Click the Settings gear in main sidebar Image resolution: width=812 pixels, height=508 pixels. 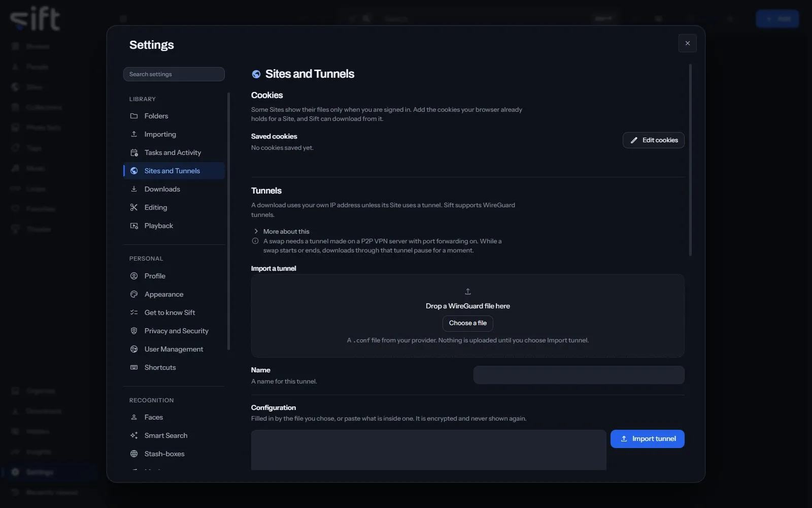(15, 472)
